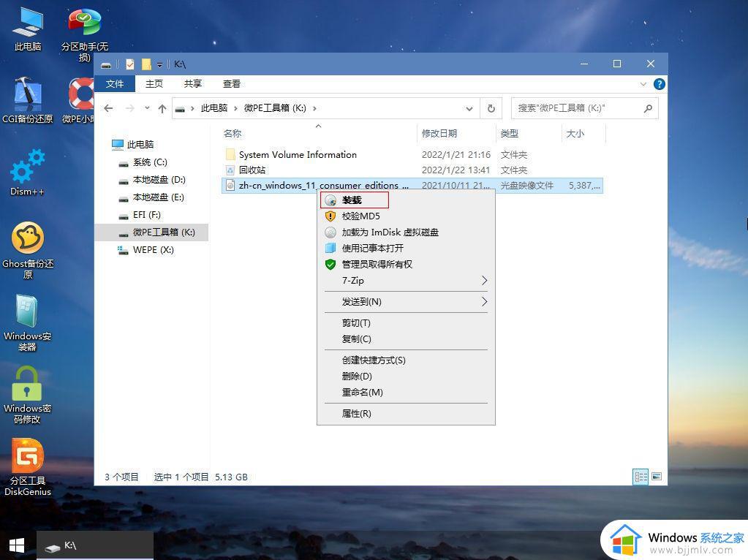Click the drive icon at address bar start
The image size is (748, 560).
(x=180, y=109)
